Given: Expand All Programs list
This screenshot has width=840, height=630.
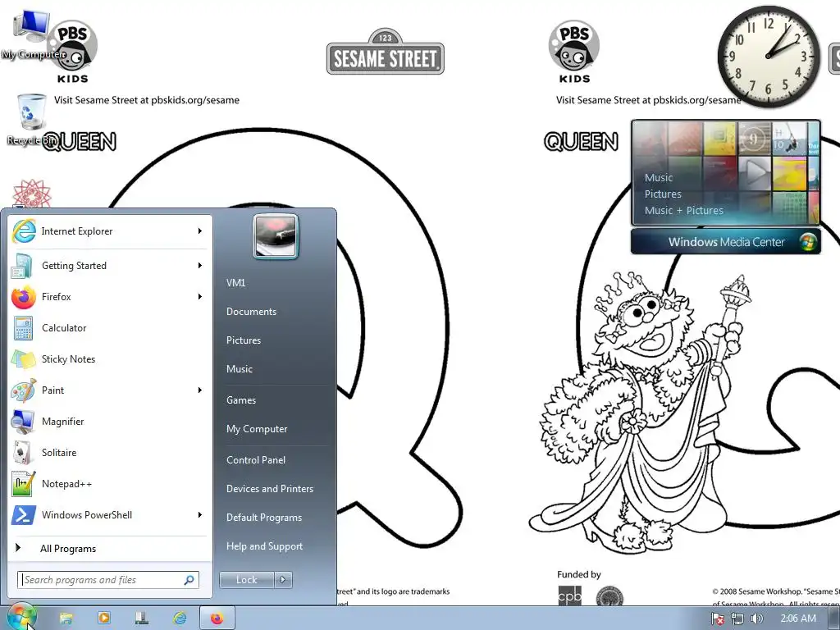Looking at the screenshot, I should pyautogui.click(x=109, y=549).
